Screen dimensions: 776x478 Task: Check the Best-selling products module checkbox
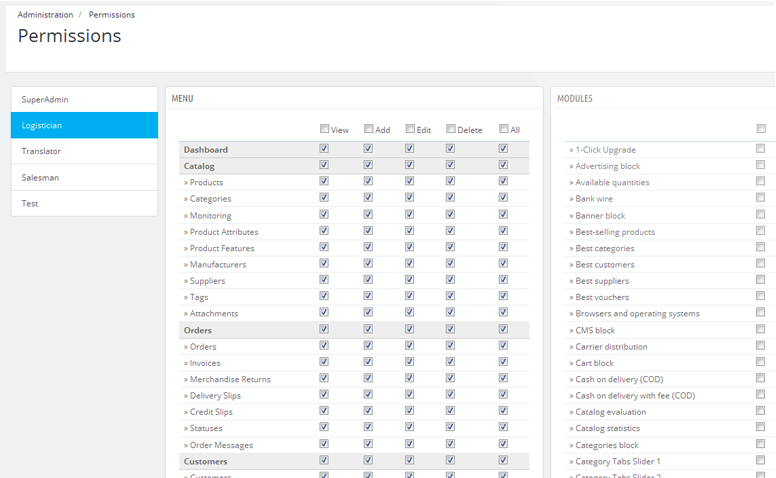pos(761,231)
